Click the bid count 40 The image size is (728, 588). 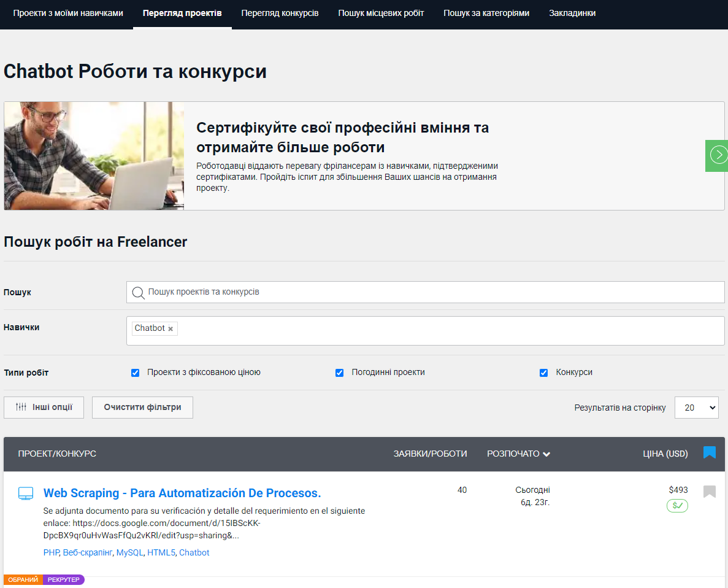(462, 490)
